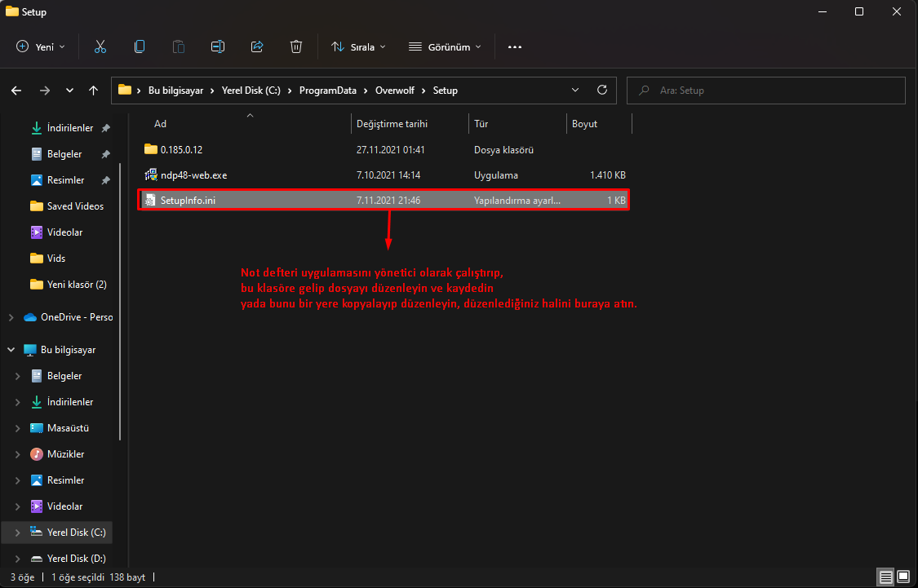Screen dimensions: 918x588
Task: Open the Sırala sort menu
Action: point(358,46)
